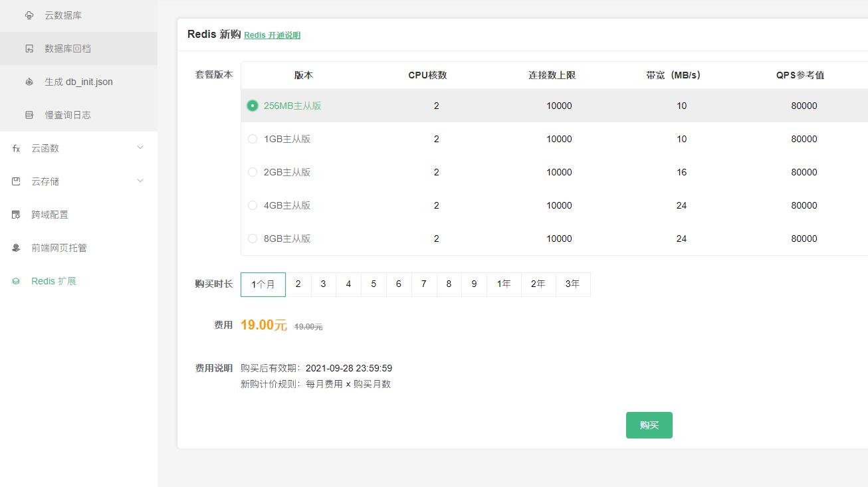Choose 1年 purchase duration

coord(504,284)
